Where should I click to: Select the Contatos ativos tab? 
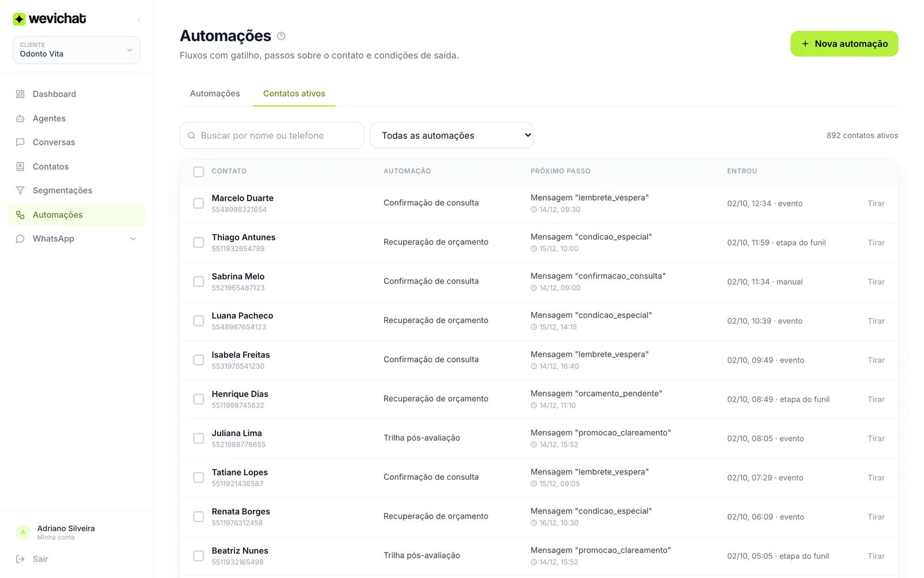pyautogui.click(x=294, y=94)
